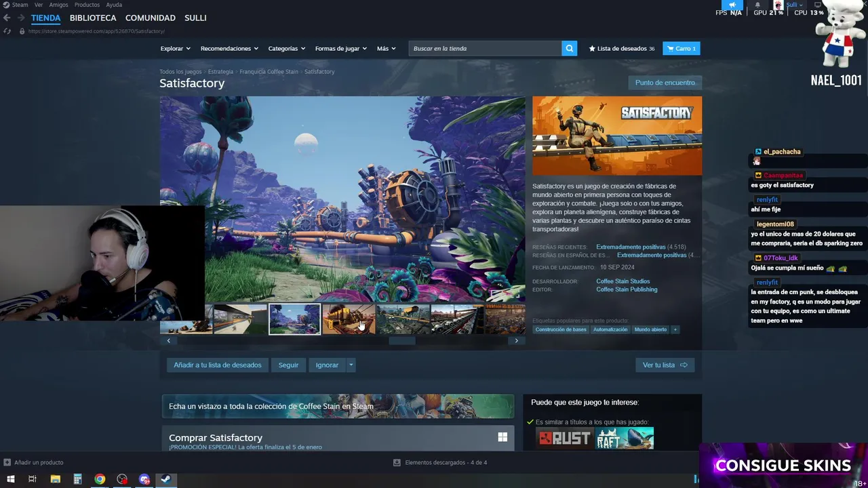This screenshot has width=868, height=488.
Task: Open downloads icon in bottom bar
Action: 397,462
